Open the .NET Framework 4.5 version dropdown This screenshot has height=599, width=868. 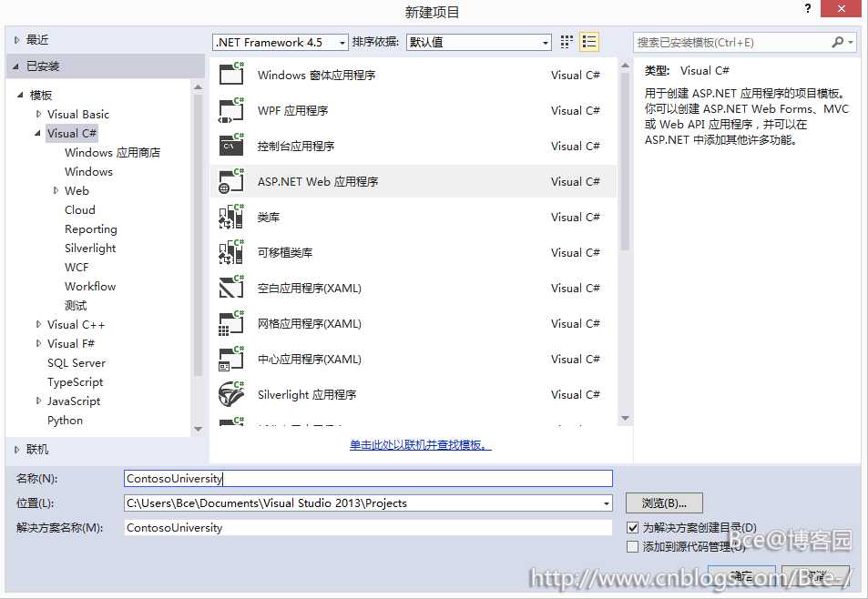click(x=342, y=43)
